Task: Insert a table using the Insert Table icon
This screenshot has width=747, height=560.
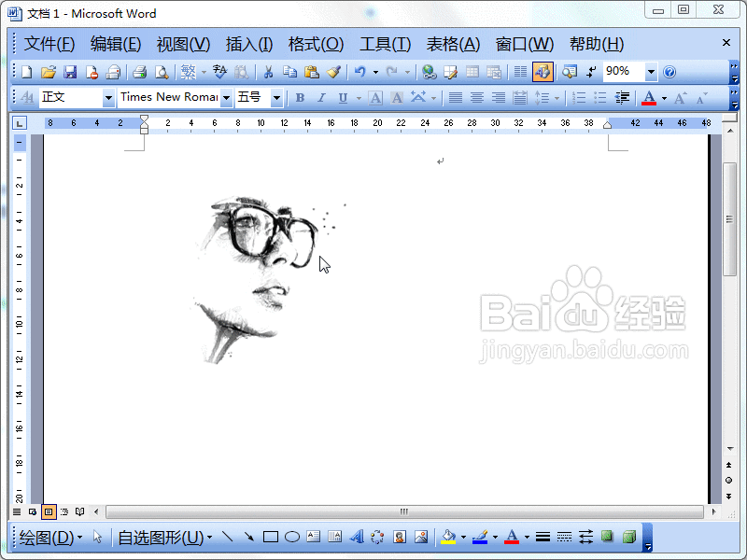Action: [472, 72]
